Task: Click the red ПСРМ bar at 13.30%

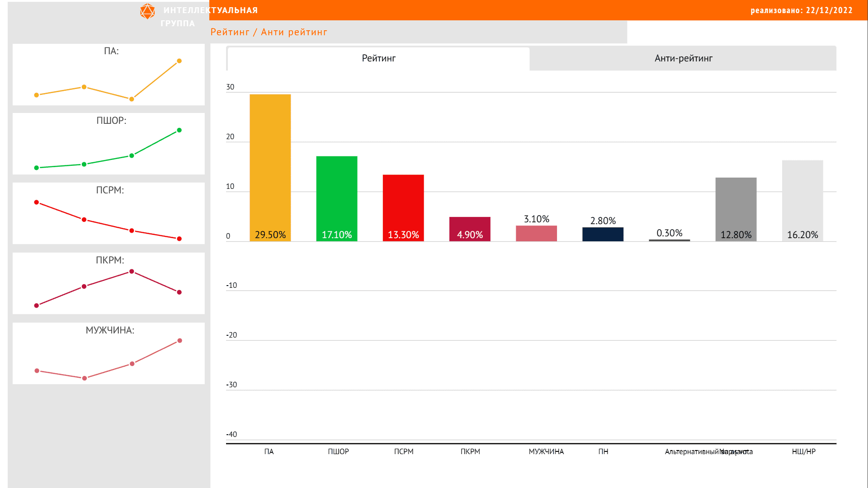Action: click(403, 207)
